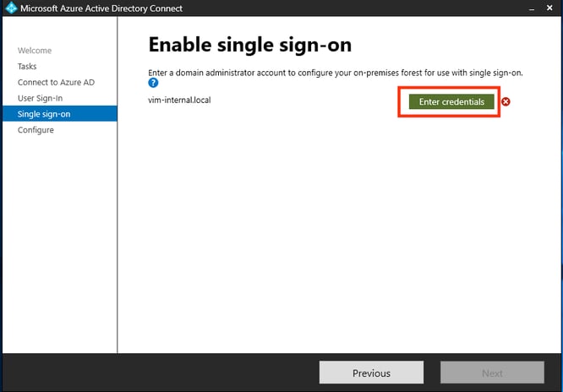Click the grayed-out Next button
Viewport: 563px width, 392px height.
tap(492, 373)
